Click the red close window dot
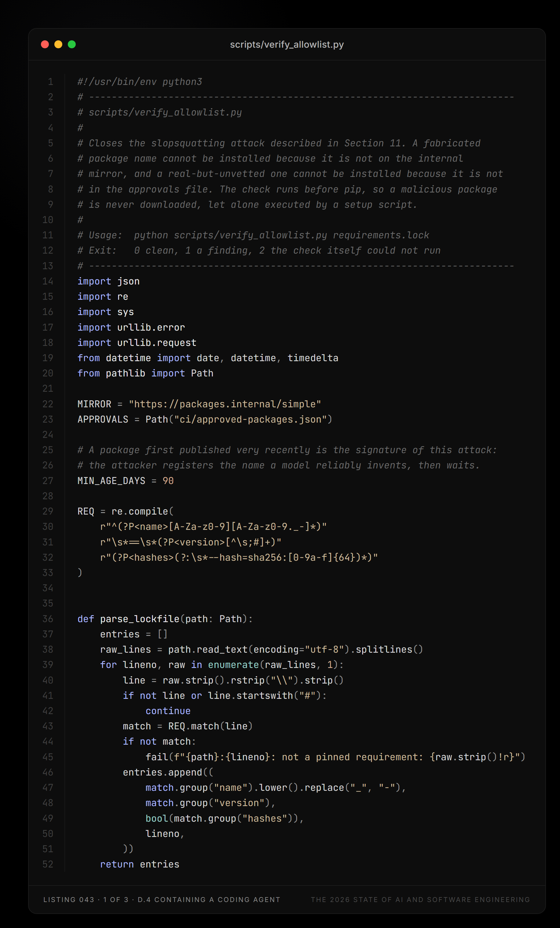This screenshot has width=560, height=928. tap(45, 44)
